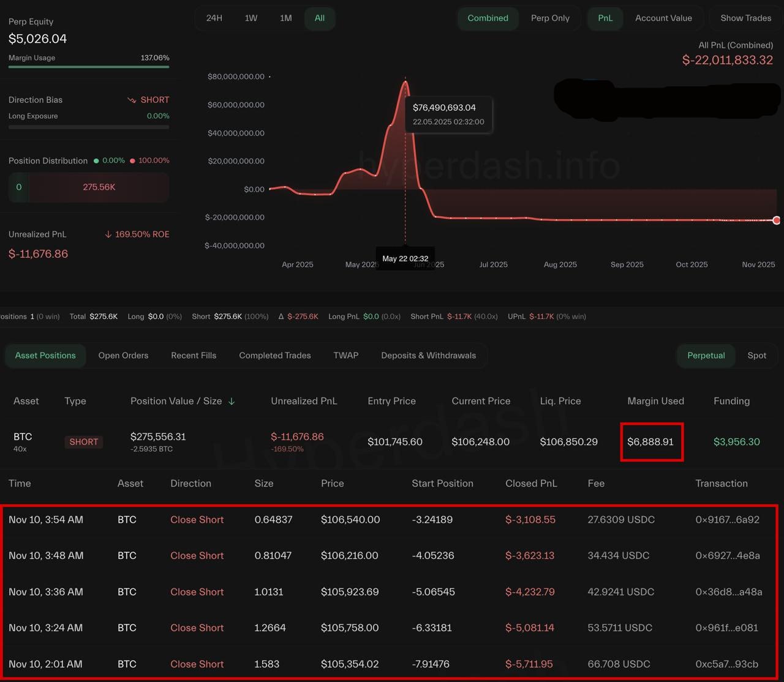Click the red SHORT badge in the BTC row
This screenshot has width=784, height=682.
tap(84, 442)
